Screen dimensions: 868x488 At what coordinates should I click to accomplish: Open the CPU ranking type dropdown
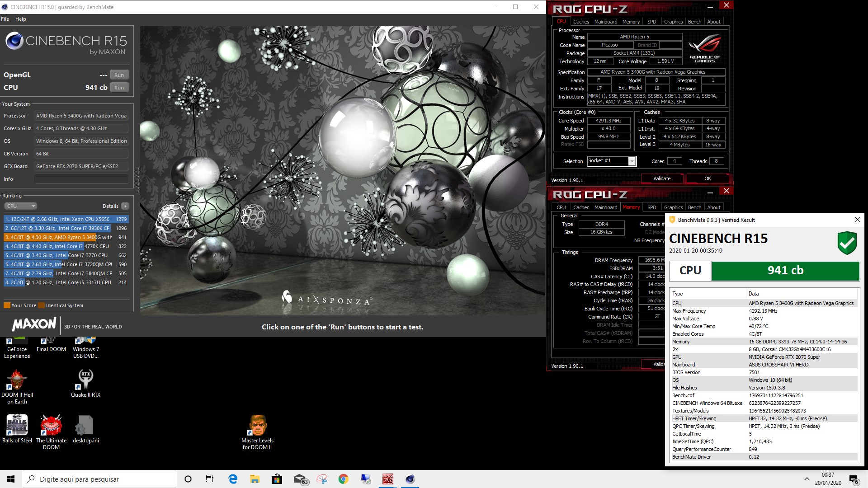(x=20, y=206)
